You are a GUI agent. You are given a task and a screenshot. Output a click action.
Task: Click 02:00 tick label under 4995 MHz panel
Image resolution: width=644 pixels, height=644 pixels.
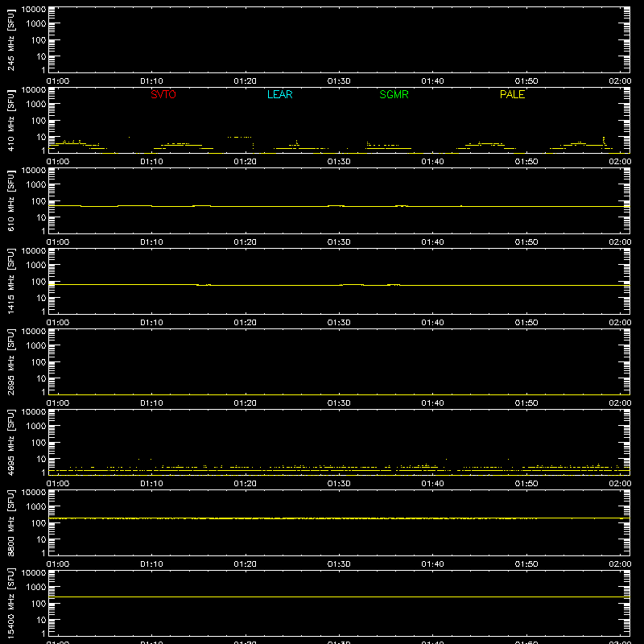620,484
